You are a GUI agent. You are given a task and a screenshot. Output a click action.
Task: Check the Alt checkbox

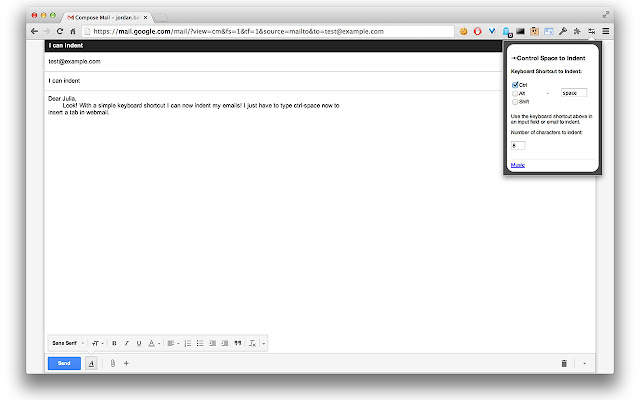click(x=515, y=93)
